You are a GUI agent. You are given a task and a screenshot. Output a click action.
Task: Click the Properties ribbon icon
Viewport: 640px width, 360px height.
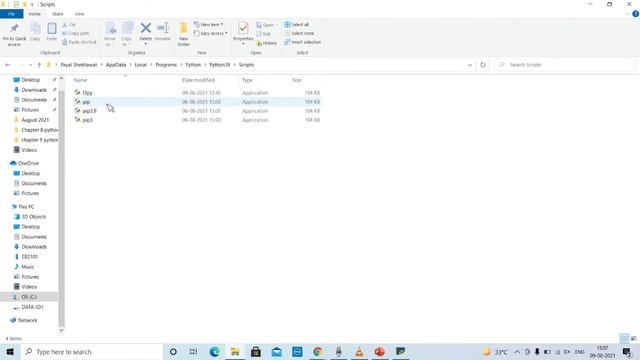(243, 29)
